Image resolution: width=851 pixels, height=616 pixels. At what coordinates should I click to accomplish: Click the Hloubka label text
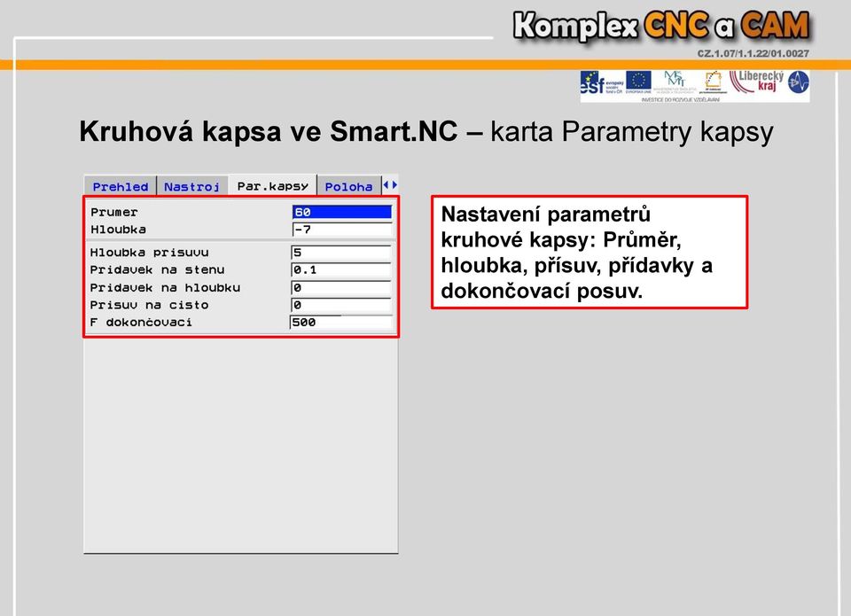118,230
